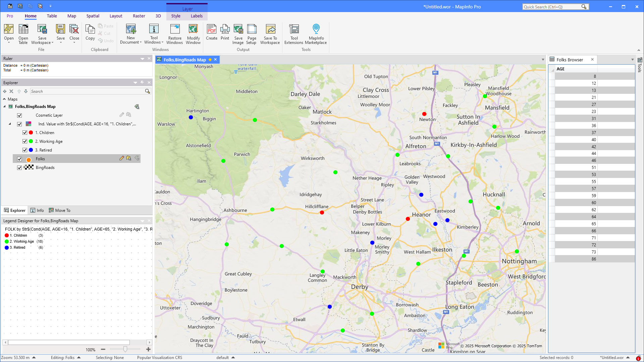Screen dimensions: 644x362
Task: Click Folks layer style edit pencil
Action: click(122, 158)
